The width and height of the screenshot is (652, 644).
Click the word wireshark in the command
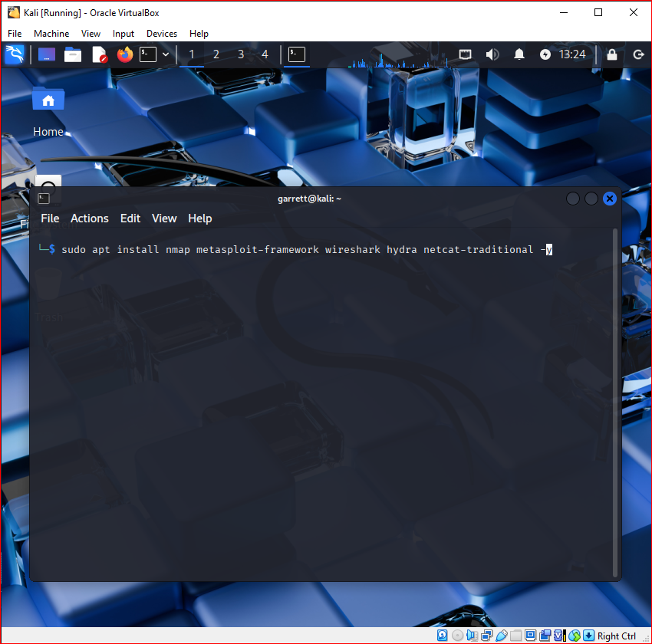[x=353, y=250]
